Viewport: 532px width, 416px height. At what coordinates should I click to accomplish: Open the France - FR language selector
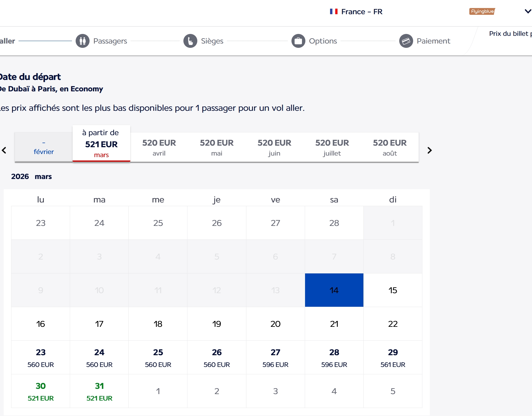pyautogui.click(x=362, y=12)
